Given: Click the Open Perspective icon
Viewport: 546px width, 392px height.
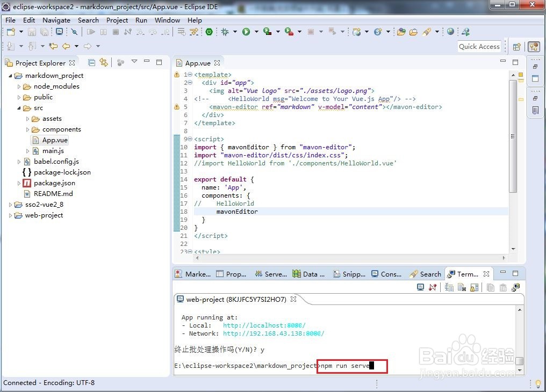Looking at the screenshot, I should [517, 47].
